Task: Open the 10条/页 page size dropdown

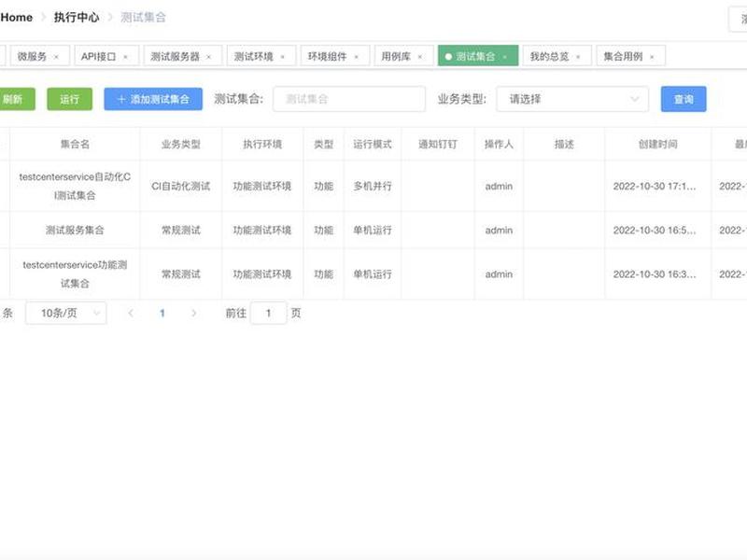Action: click(x=65, y=313)
